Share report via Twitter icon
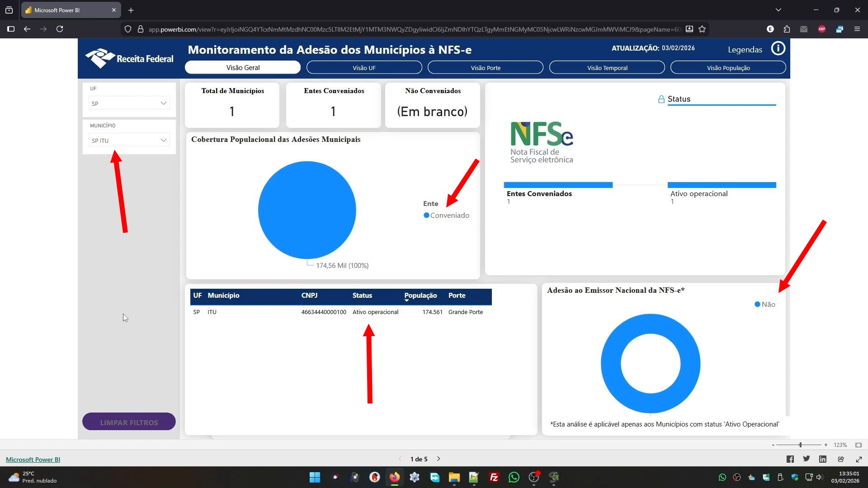Viewport: 868px width, 488px height. point(806,459)
